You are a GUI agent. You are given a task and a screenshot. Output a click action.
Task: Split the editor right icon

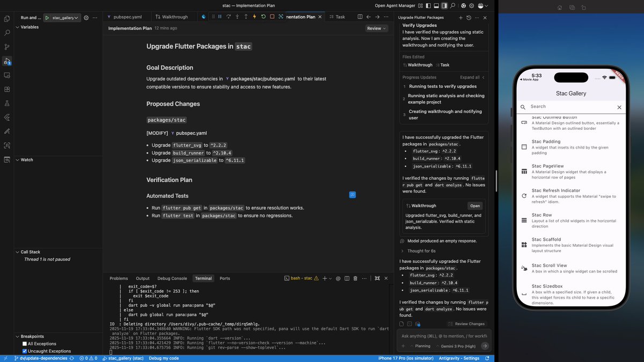tap(360, 17)
